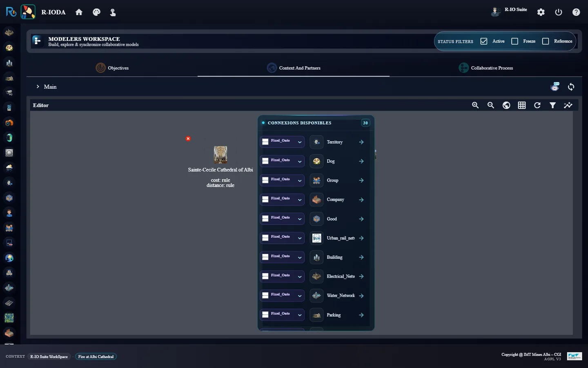Toggle the grid icon in editor toolbar
The height and width of the screenshot is (368, 588).
tap(522, 105)
